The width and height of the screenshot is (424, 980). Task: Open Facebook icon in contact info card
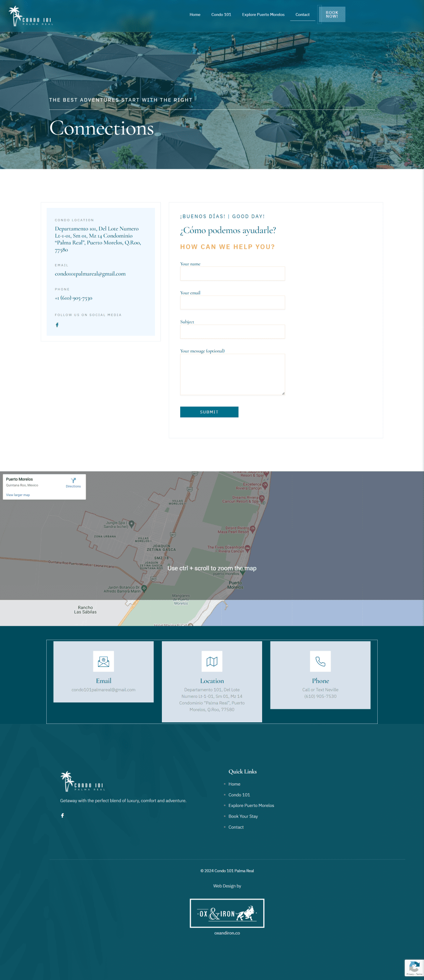click(x=57, y=325)
